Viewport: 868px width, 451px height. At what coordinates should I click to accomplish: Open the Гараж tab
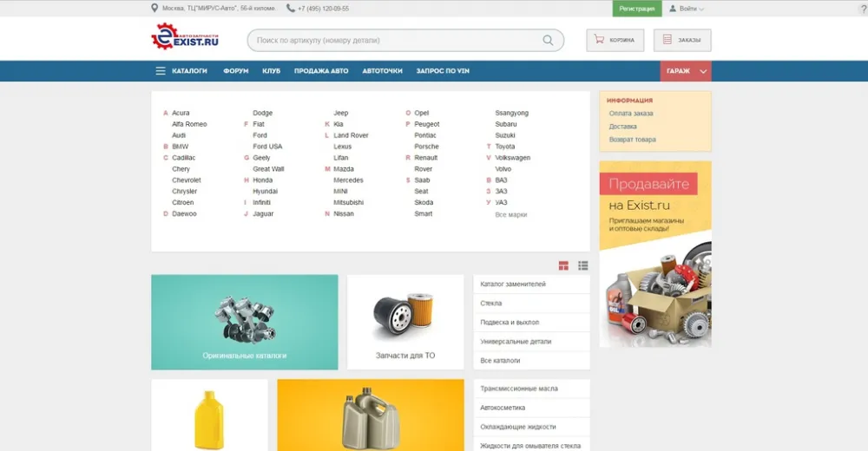pos(686,71)
